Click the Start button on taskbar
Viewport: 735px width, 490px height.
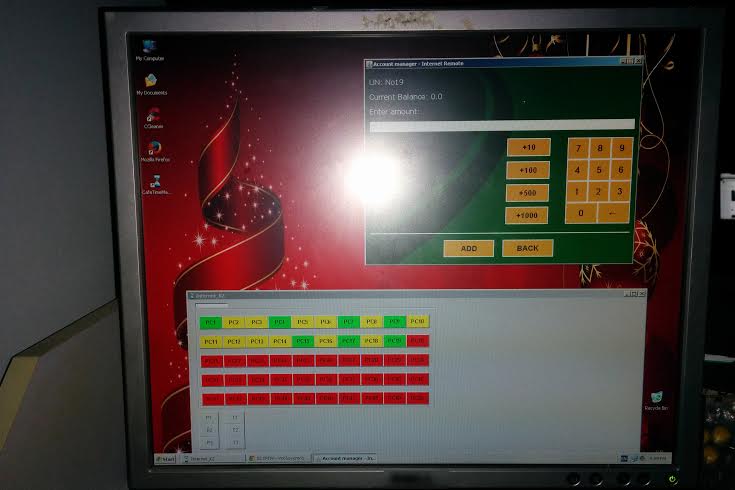point(165,458)
